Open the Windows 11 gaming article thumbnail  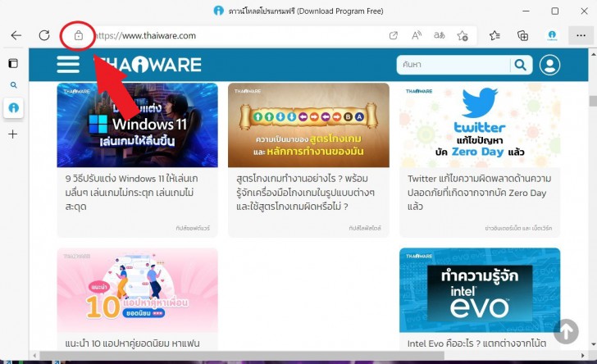pyautogui.click(x=138, y=125)
